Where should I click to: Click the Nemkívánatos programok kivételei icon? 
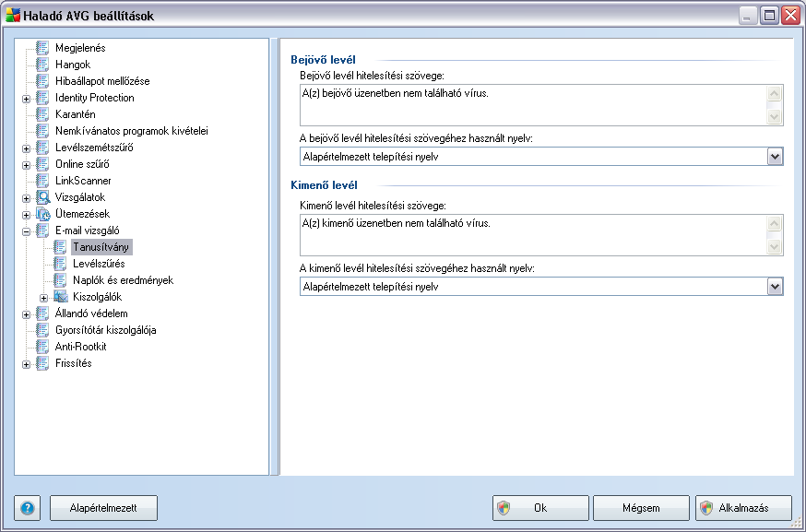pyautogui.click(x=42, y=131)
